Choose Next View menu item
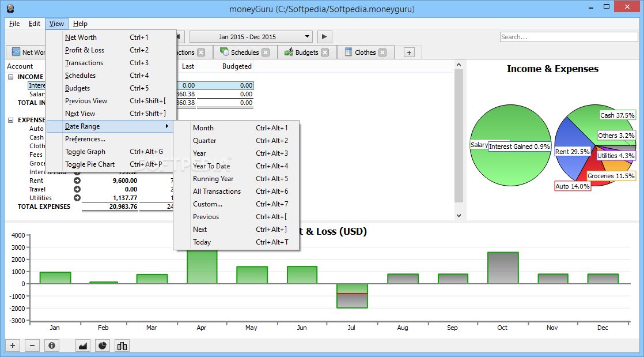The image size is (644, 357). (111, 114)
